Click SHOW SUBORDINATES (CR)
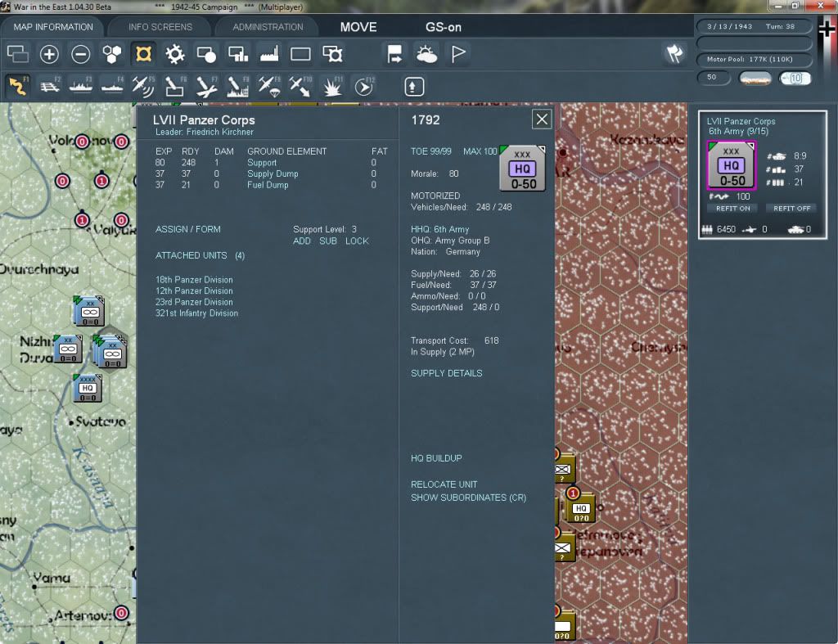The height and width of the screenshot is (644, 838). tap(469, 498)
